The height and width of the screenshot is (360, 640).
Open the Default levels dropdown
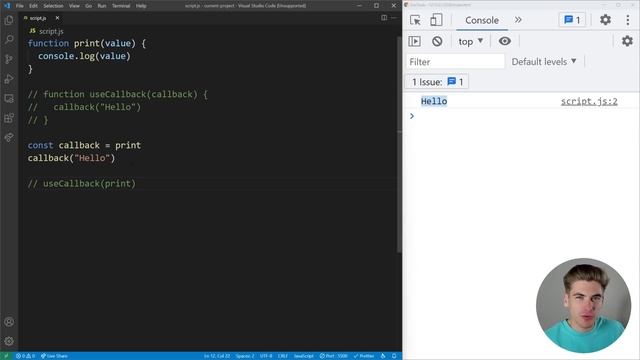pyautogui.click(x=544, y=62)
